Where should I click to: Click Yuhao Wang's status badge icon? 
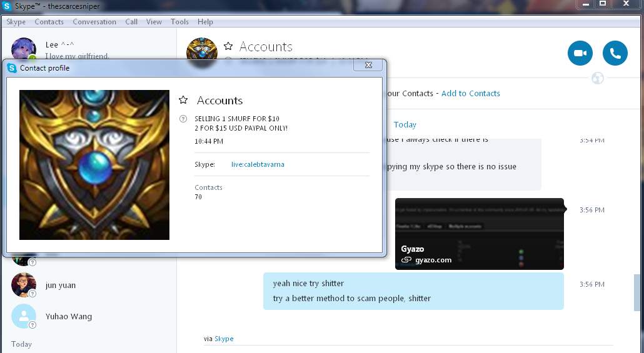click(32, 325)
